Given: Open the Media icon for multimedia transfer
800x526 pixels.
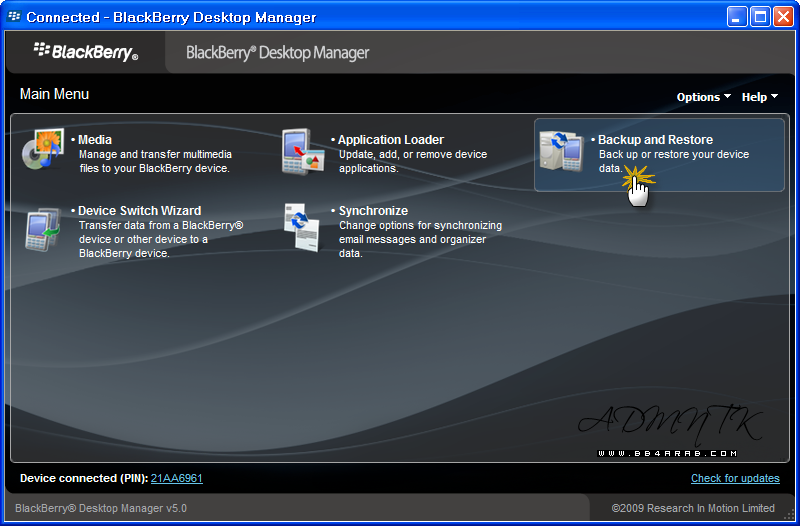Looking at the screenshot, I should pyautogui.click(x=42, y=151).
